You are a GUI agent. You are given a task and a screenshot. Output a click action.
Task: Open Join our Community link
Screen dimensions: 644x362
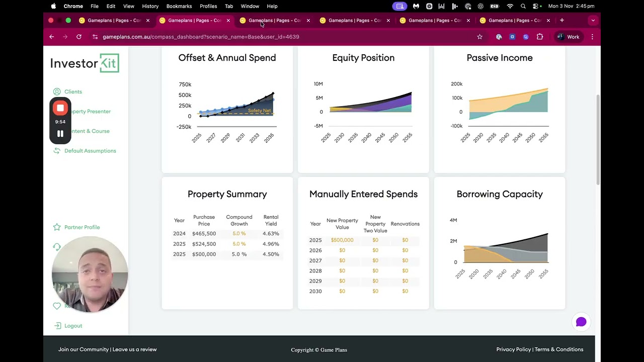point(84,349)
